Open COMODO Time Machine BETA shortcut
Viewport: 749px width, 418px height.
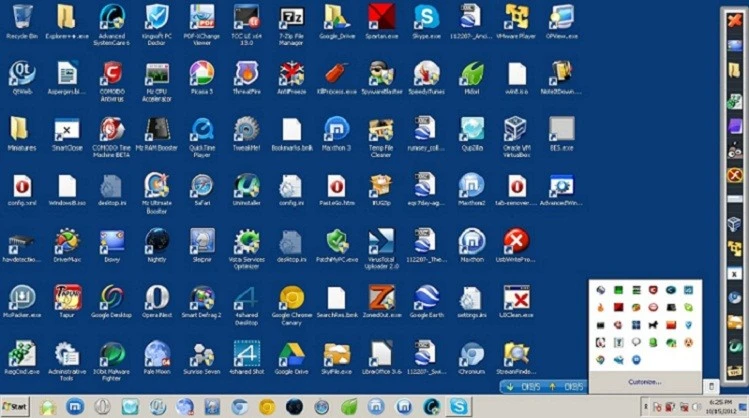coord(111,137)
